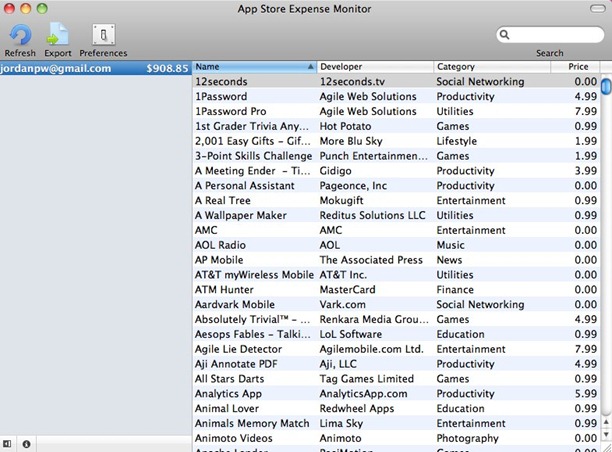The width and height of the screenshot is (612, 452).
Task: Select the 12seconds row
Action: (396, 82)
